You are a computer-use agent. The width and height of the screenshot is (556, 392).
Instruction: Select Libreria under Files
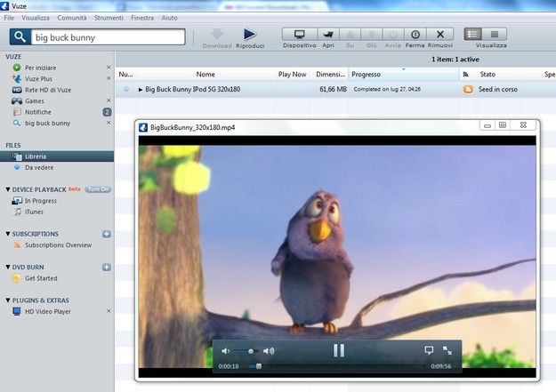pos(57,156)
